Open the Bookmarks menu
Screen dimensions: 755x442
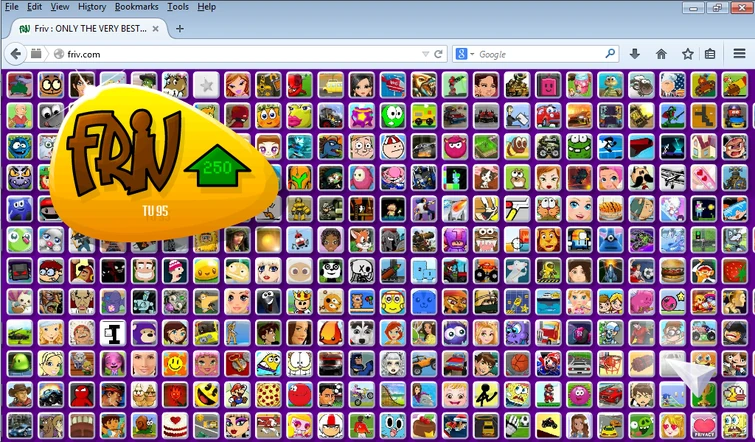click(137, 7)
